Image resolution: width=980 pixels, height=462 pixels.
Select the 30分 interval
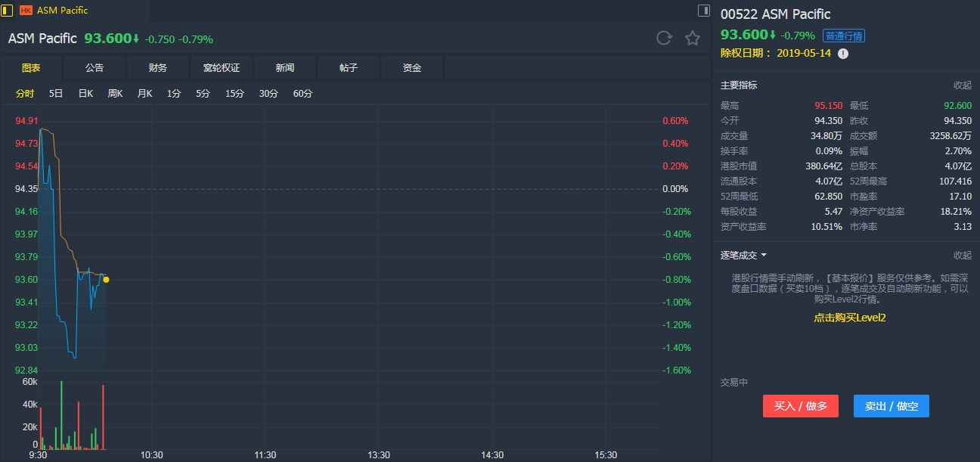pyautogui.click(x=268, y=94)
